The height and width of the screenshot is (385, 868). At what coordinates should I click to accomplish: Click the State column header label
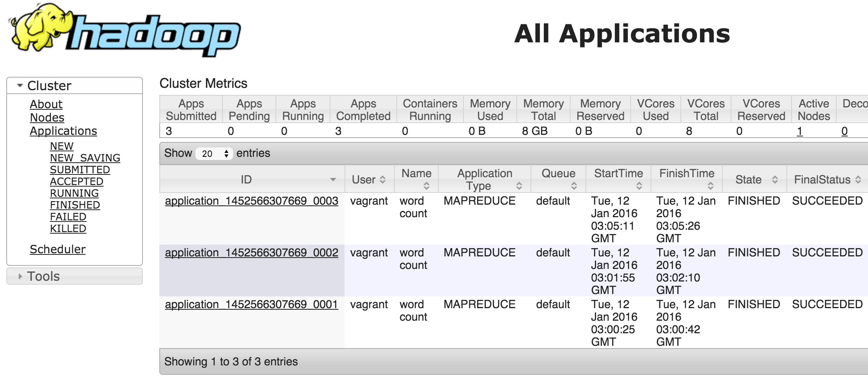[748, 180]
